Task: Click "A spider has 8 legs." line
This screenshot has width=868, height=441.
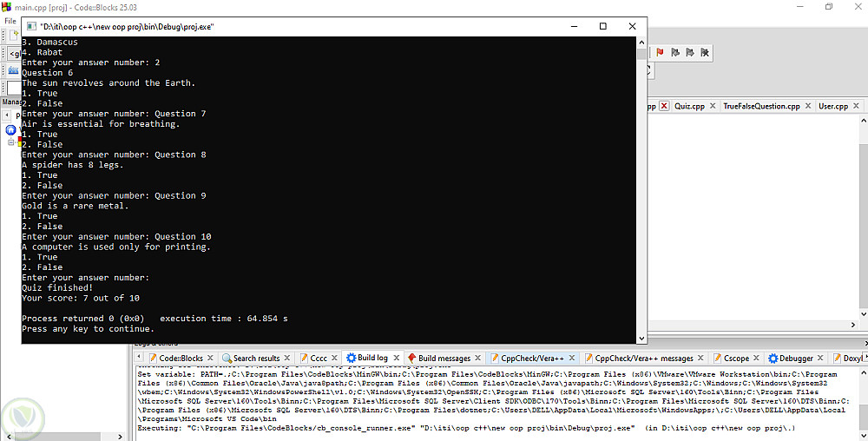Action: pos(73,165)
